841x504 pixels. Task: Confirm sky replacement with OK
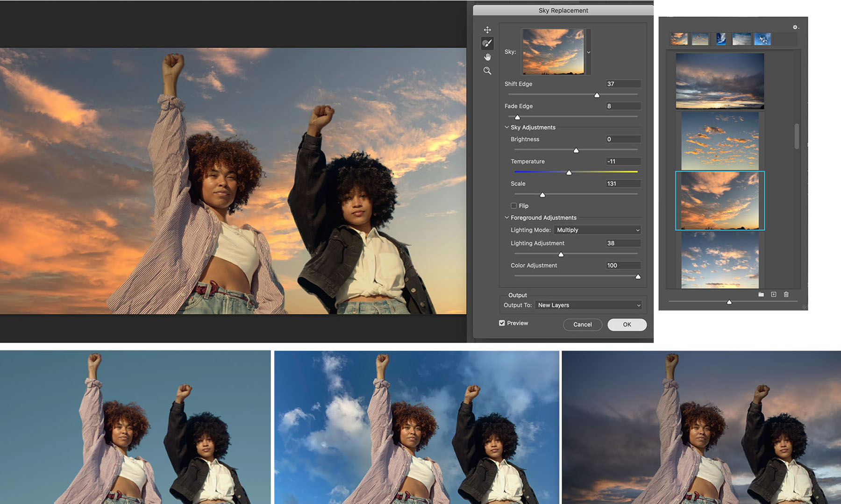627,325
